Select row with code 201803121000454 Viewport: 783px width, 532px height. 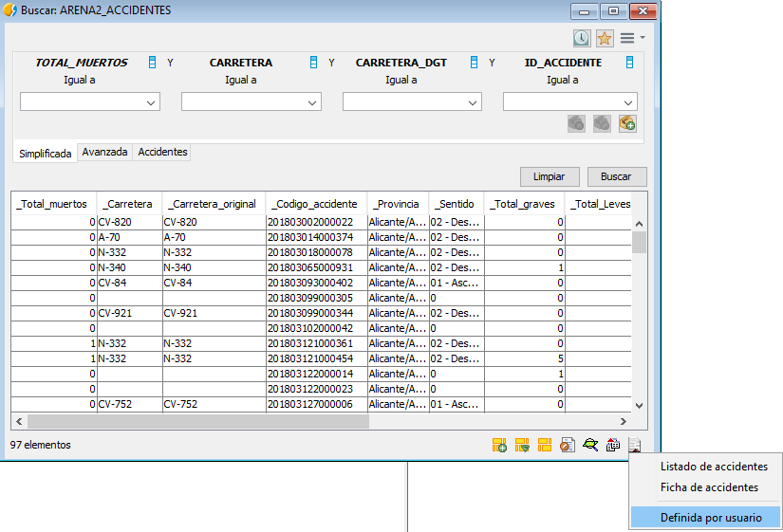[x=321, y=358]
